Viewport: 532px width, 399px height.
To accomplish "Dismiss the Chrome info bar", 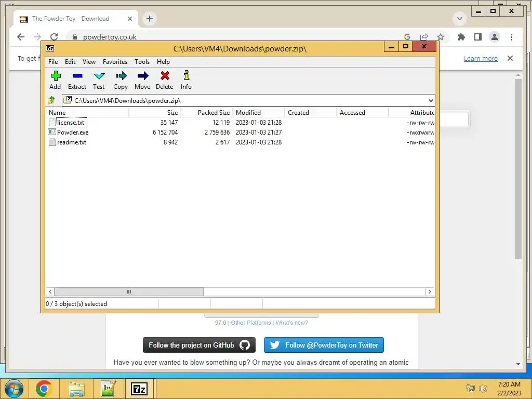I will tap(510, 58).
